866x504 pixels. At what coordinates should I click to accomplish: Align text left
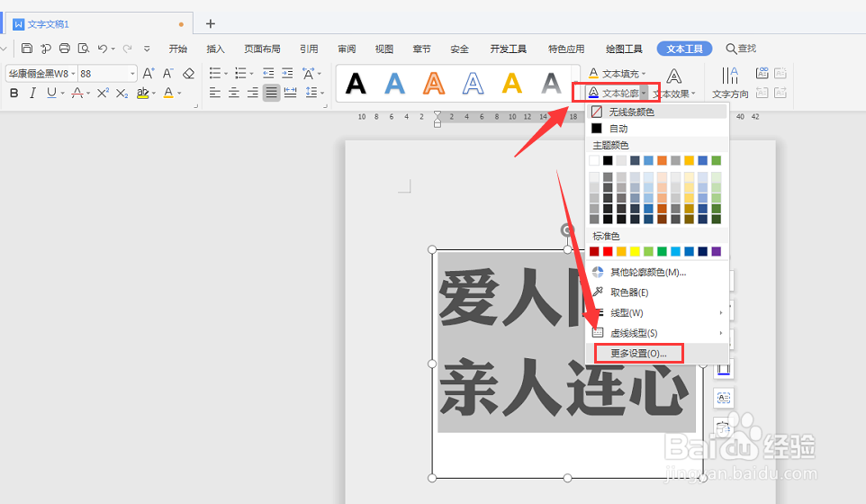pos(215,93)
